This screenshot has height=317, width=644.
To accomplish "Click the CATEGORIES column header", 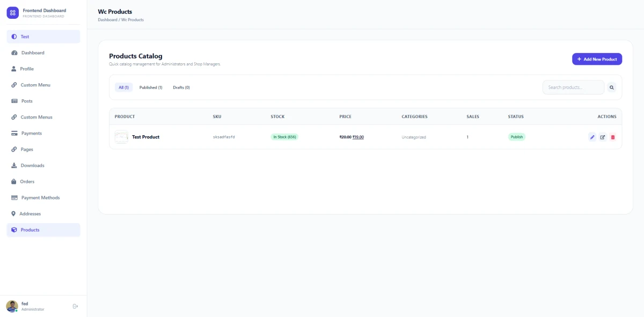I will point(415,116).
